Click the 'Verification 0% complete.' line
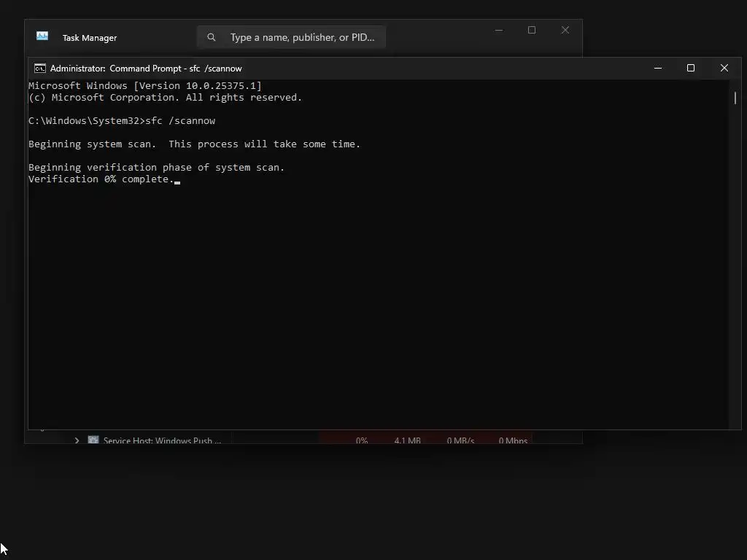The image size is (747, 560). point(101,179)
